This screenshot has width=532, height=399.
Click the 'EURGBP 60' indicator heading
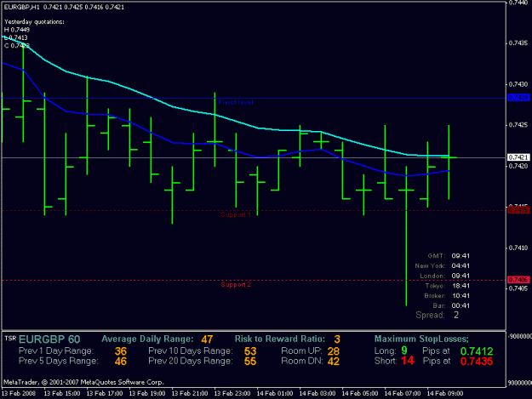pyautogui.click(x=49, y=339)
